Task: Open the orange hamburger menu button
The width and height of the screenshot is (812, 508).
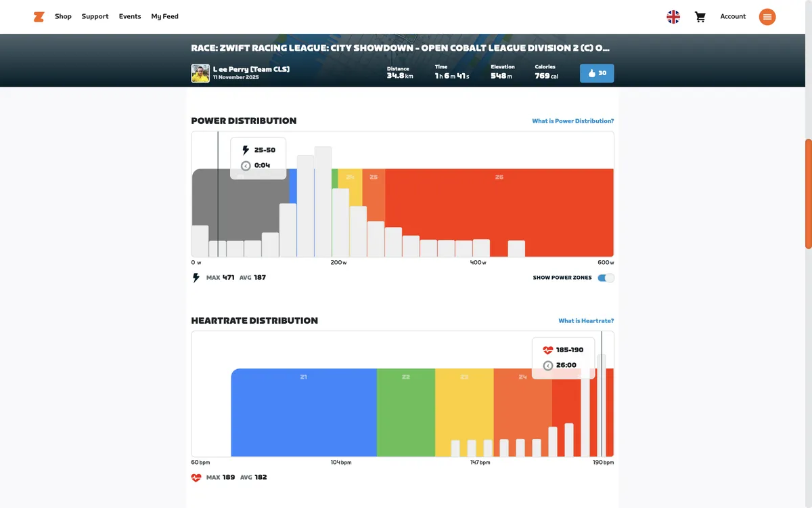Action: click(767, 17)
